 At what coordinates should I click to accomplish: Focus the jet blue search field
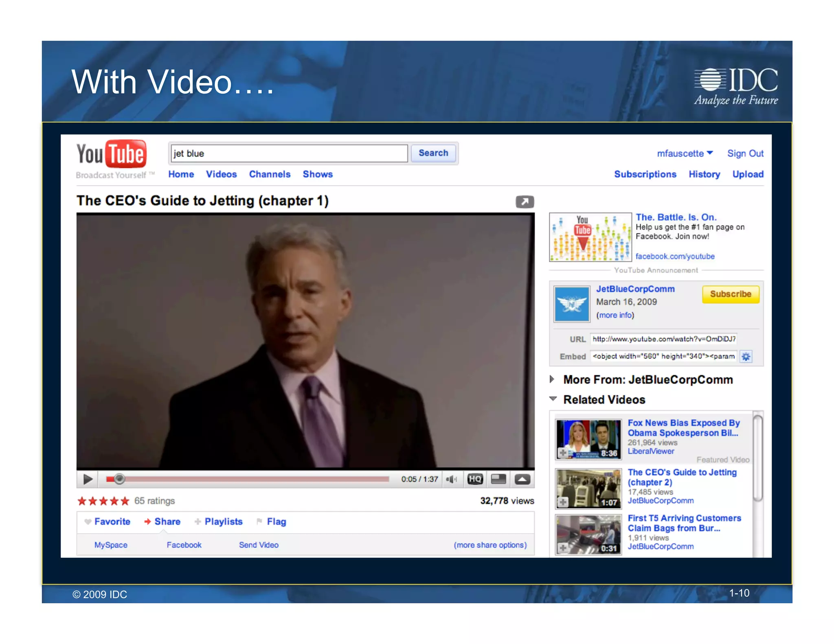pyautogui.click(x=289, y=153)
